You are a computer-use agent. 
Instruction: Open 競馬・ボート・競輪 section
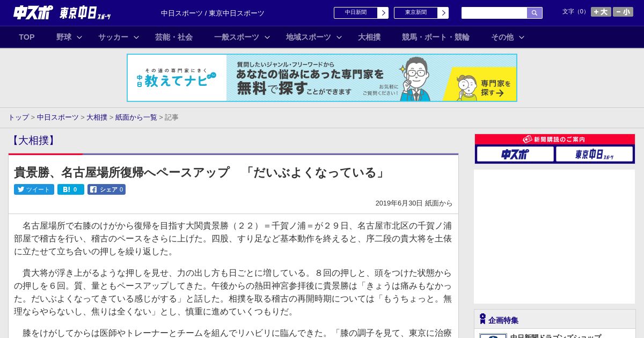point(436,37)
